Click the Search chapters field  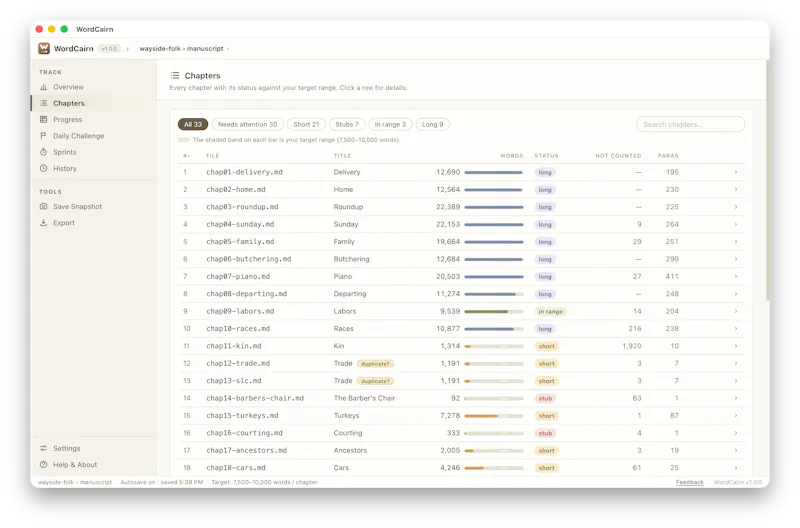[690, 124]
